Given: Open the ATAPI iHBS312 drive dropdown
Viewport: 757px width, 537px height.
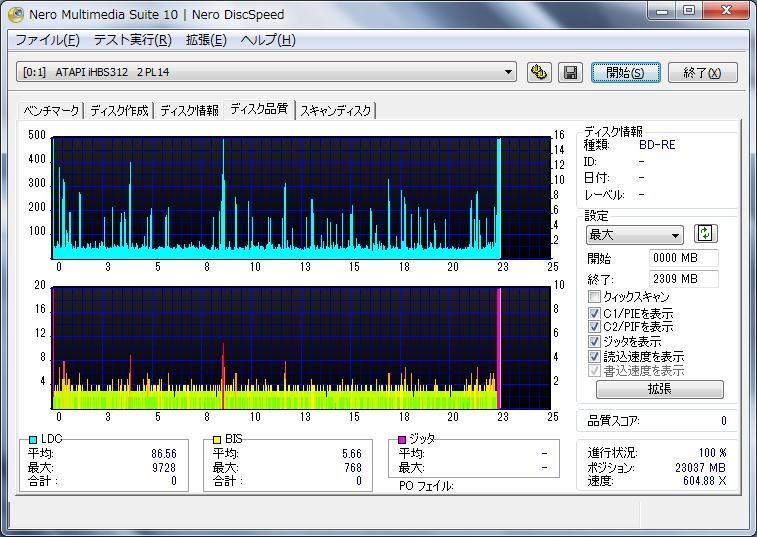Looking at the screenshot, I should [x=266, y=72].
